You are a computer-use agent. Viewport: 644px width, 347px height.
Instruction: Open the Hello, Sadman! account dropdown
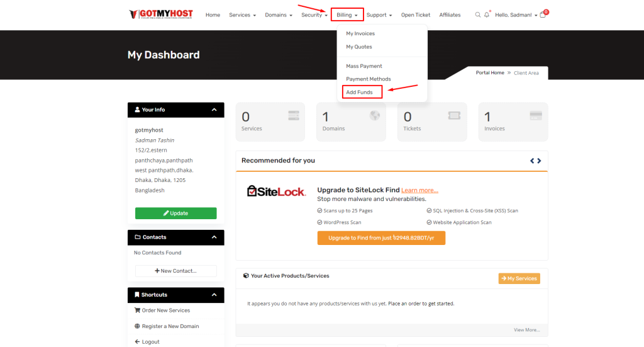(x=516, y=14)
